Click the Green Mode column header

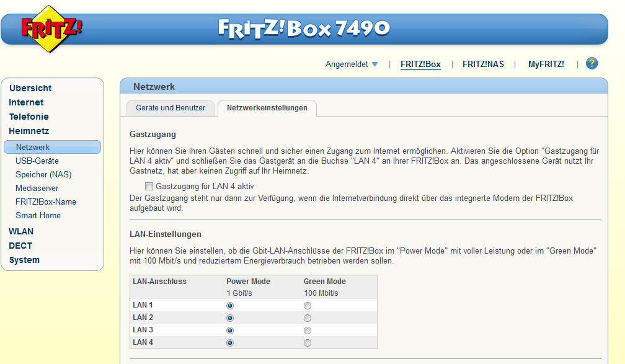pyautogui.click(x=325, y=282)
